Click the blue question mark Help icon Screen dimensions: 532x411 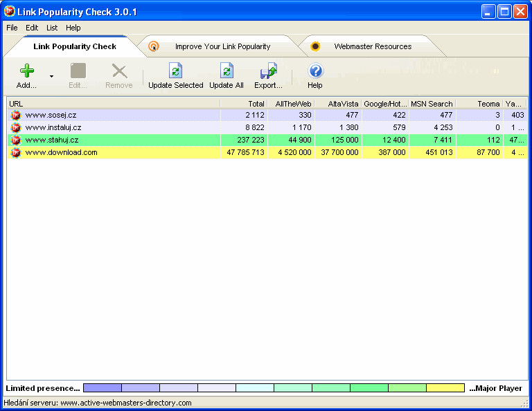click(316, 71)
